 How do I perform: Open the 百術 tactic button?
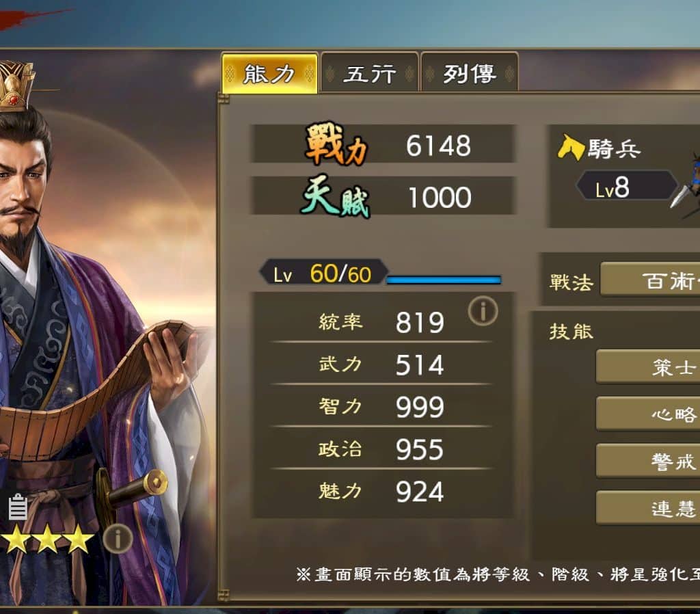(x=650, y=280)
